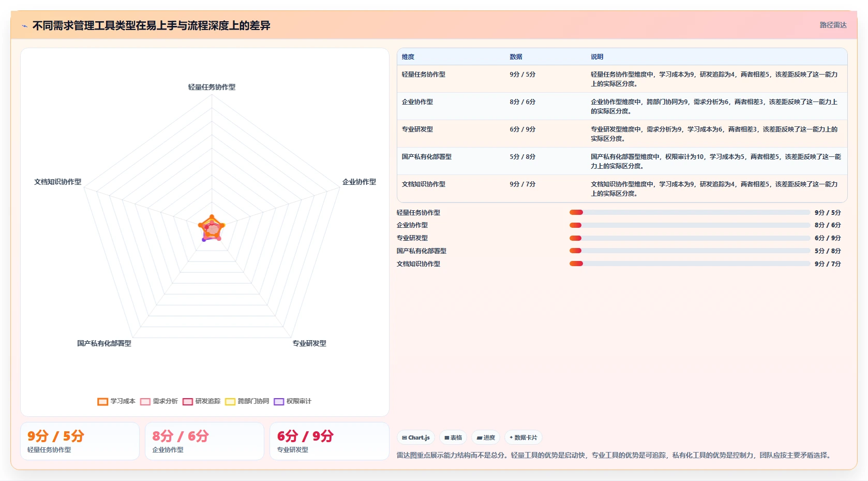868x481 pixels.
Task: Click the 表格 tag chip
Action: point(453,438)
